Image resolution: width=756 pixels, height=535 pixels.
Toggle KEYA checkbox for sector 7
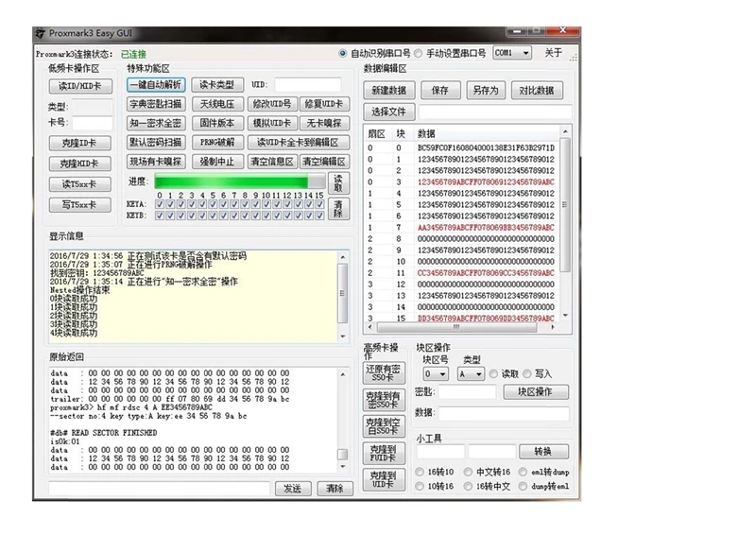click(x=234, y=204)
